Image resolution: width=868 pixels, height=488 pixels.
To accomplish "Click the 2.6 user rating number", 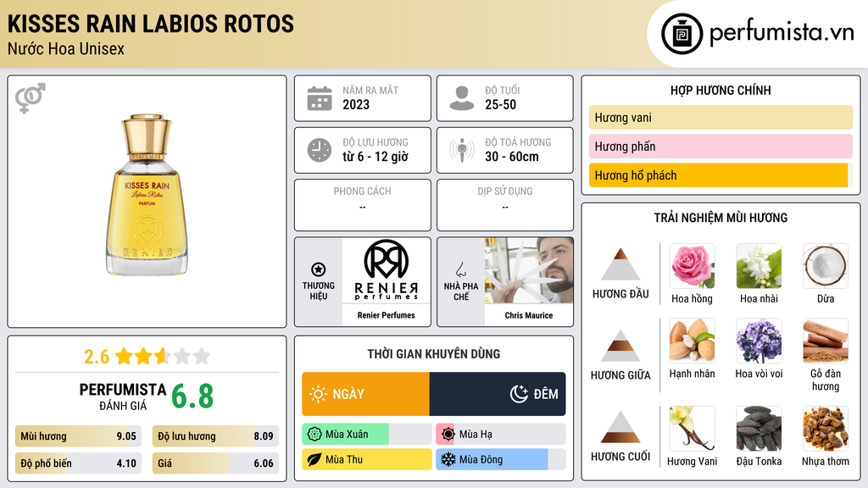I will [97, 357].
